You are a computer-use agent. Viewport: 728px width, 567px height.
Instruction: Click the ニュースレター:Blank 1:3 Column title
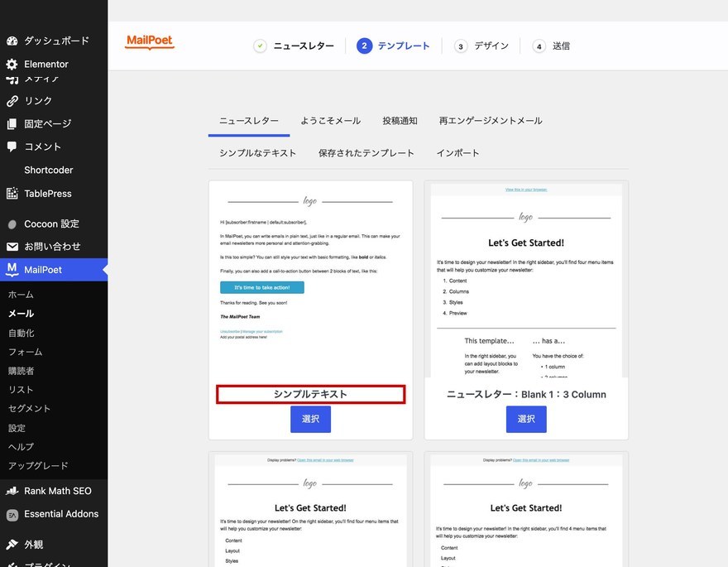(x=526, y=394)
